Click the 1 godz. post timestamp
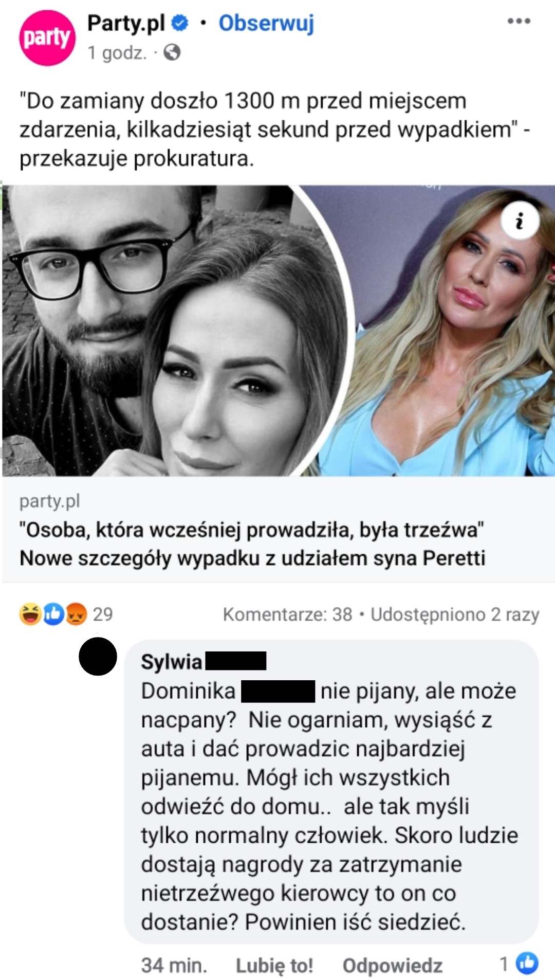 tap(117, 52)
